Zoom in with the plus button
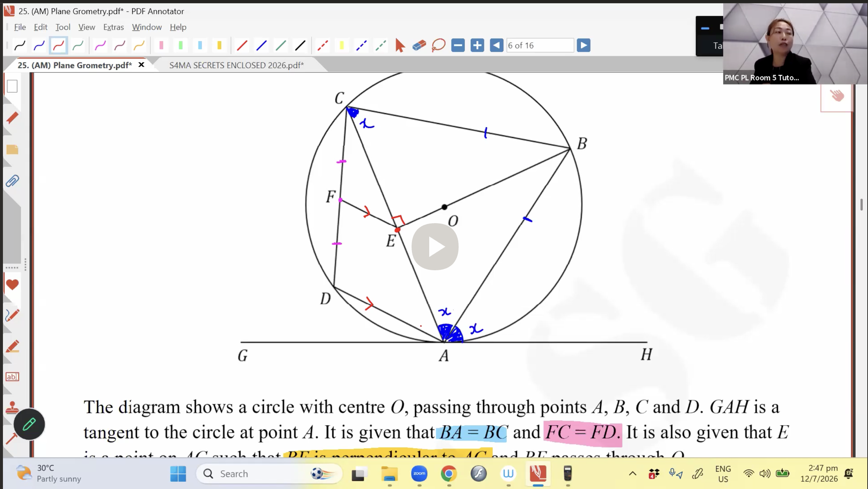 (477, 46)
